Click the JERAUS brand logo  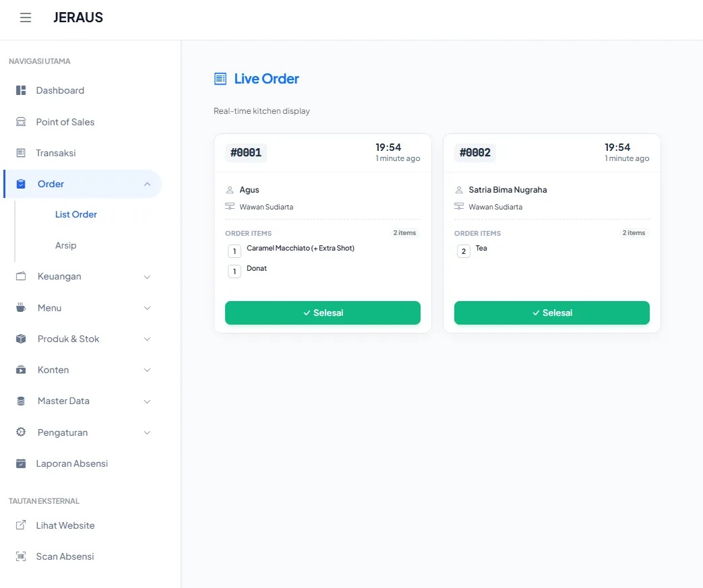tap(78, 18)
